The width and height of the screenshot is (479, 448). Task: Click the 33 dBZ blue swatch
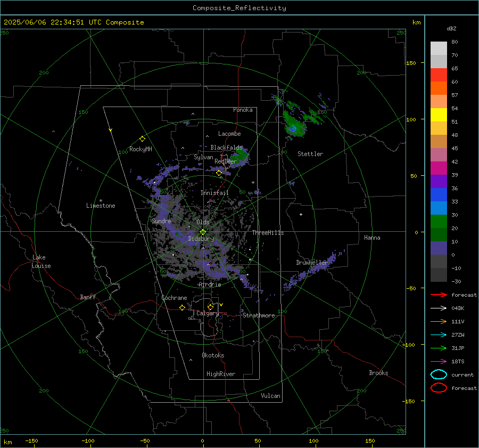pyautogui.click(x=439, y=194)
